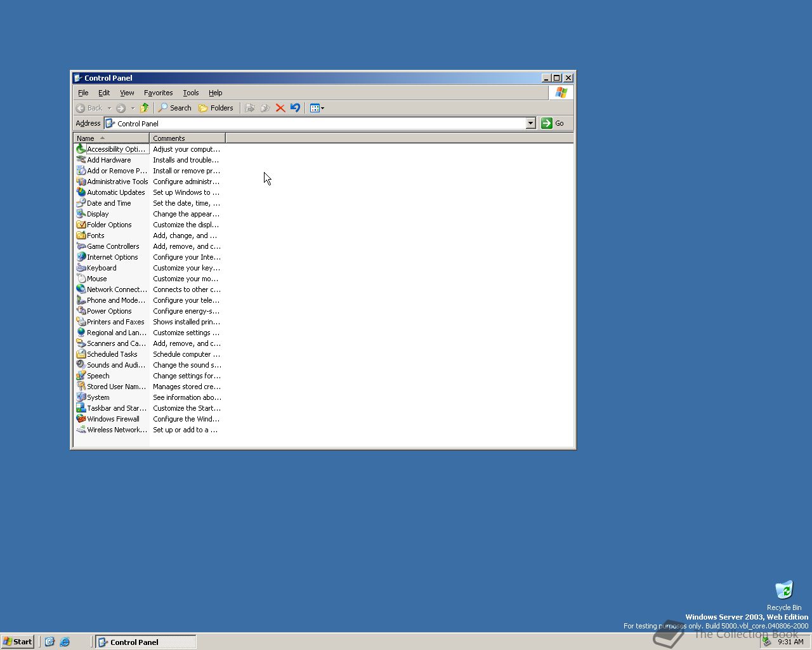The image size is (812, 650).
Task: Launch Internet Explorer from Quick Launch
Action: click(64, 642)
